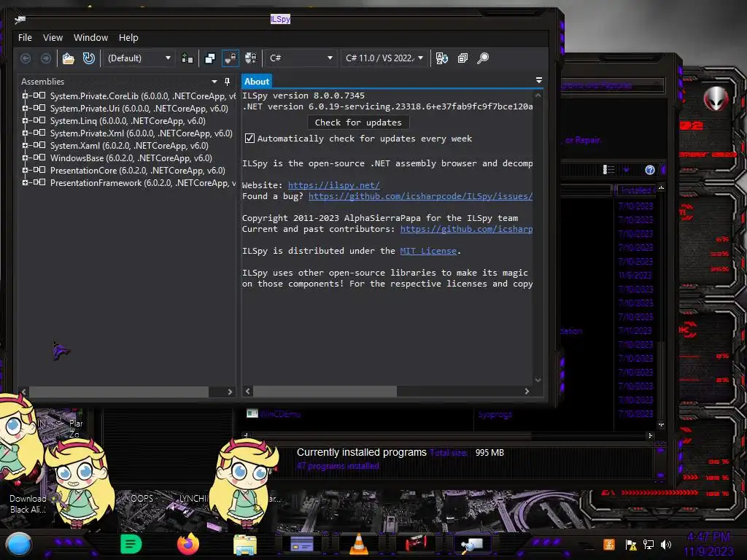Open the Windows Start orb
747x560 pixels.
coord(19,544)
